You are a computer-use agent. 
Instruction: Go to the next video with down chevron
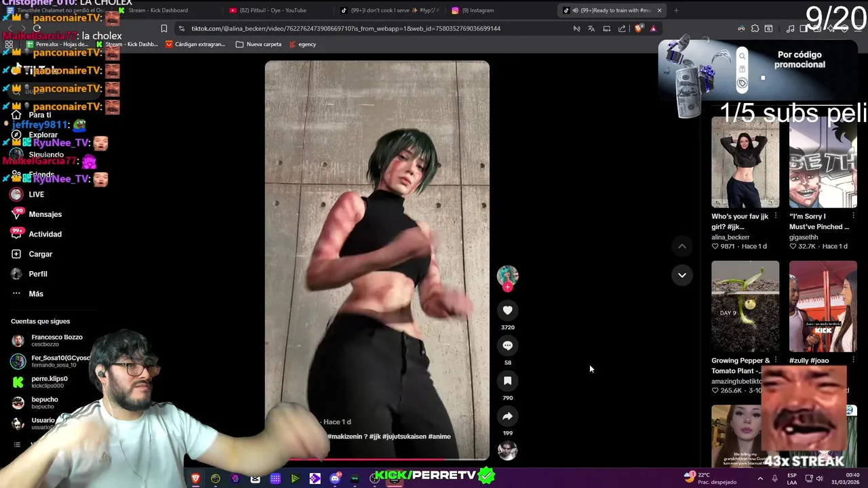click(682, 275)
